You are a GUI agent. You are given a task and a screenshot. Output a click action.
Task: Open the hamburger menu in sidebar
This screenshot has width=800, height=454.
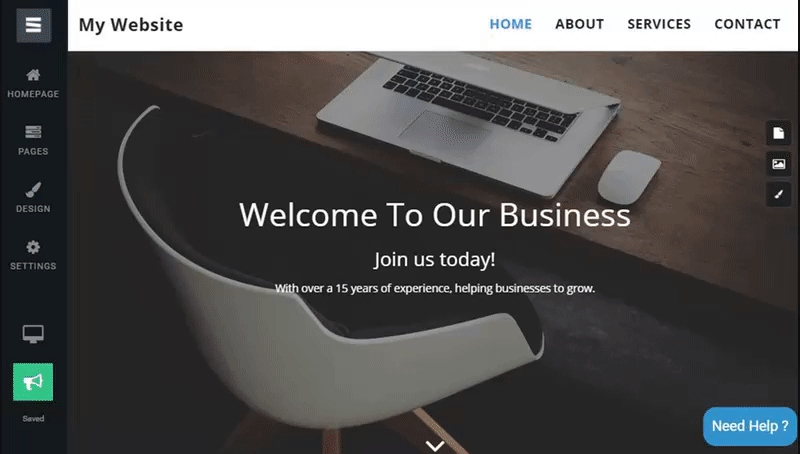click(33, 25)
